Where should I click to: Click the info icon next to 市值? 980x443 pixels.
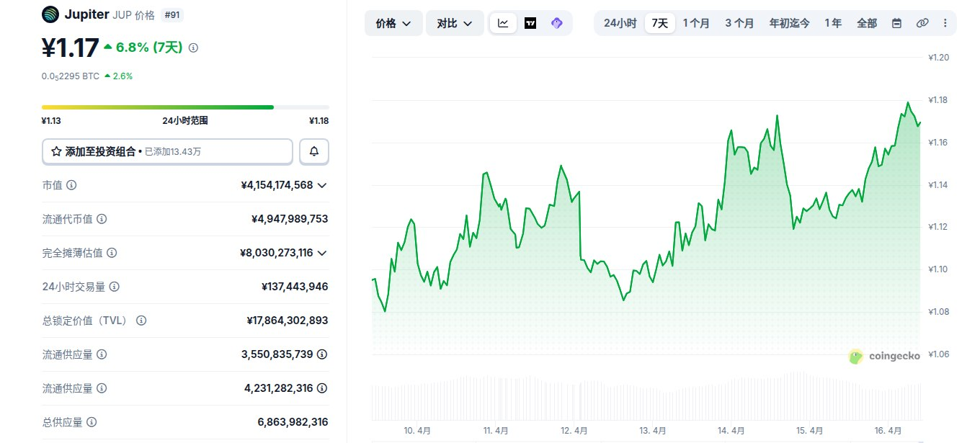71,185
